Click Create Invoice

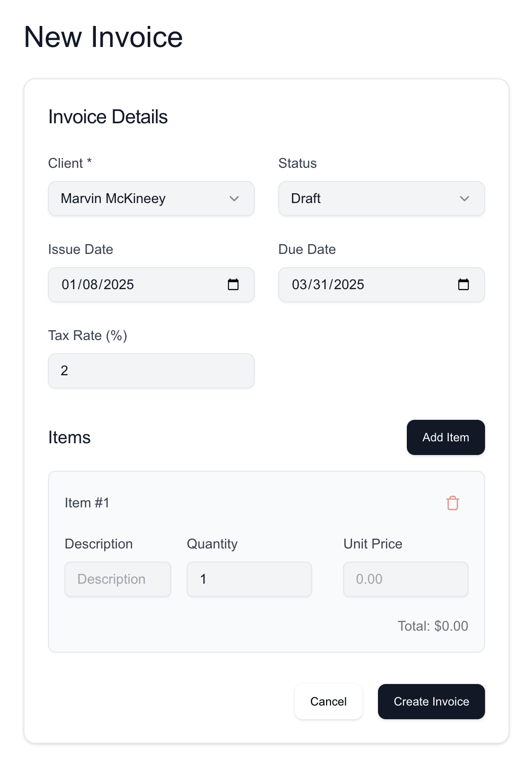[x=431, y=701]
